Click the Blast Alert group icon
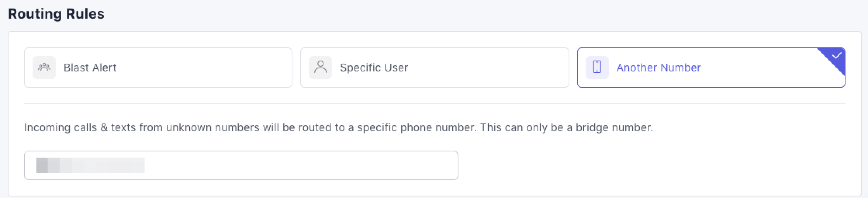Image resolution: width=868 pixels, height=198 pixels. coord(44,68)
